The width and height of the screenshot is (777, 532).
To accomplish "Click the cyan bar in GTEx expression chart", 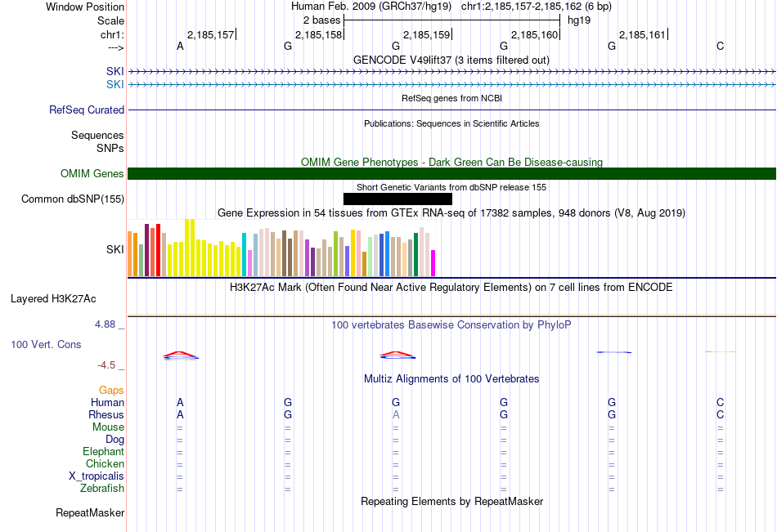I will [245, 254].
